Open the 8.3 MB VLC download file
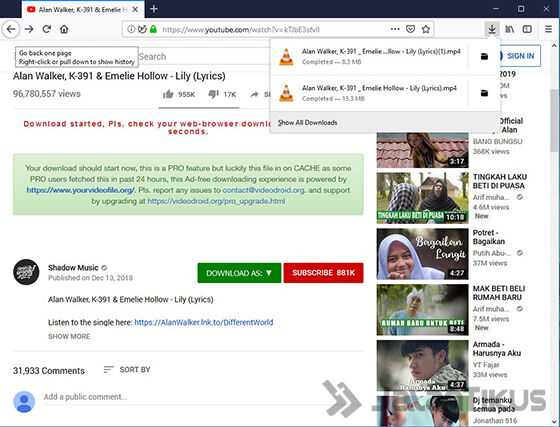Screen dimensions: 560x427 (x=370, y=56)
